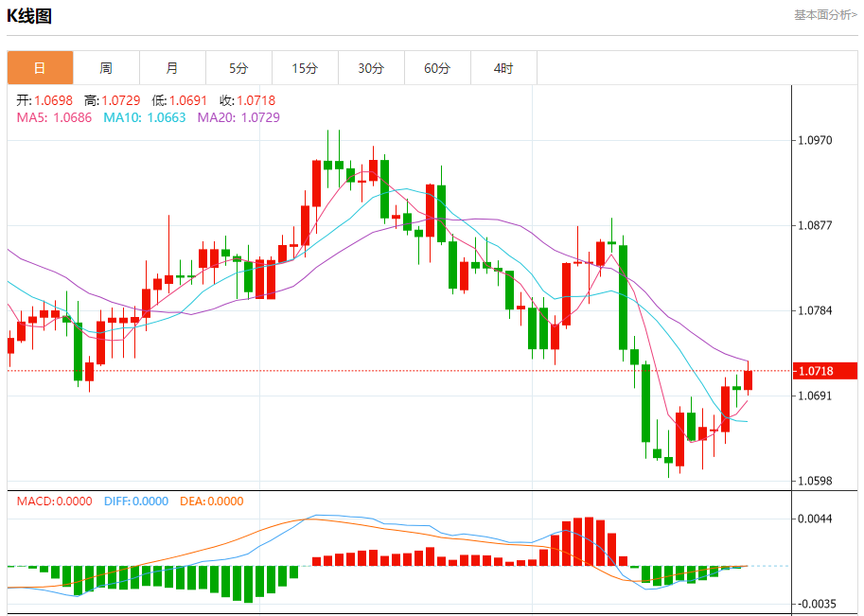Click the MACD: 0.0000 label
864x616 pixels.
(54, 502)
